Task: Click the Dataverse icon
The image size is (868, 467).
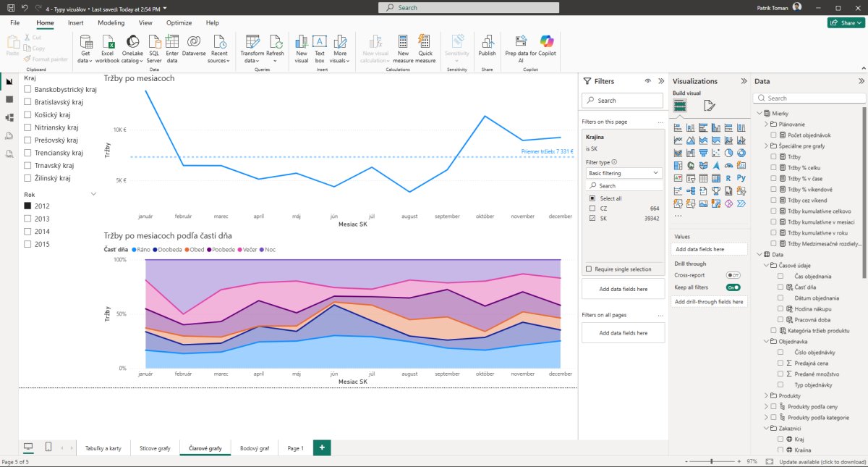Action: pyautogui.click(x=194, y=45)
